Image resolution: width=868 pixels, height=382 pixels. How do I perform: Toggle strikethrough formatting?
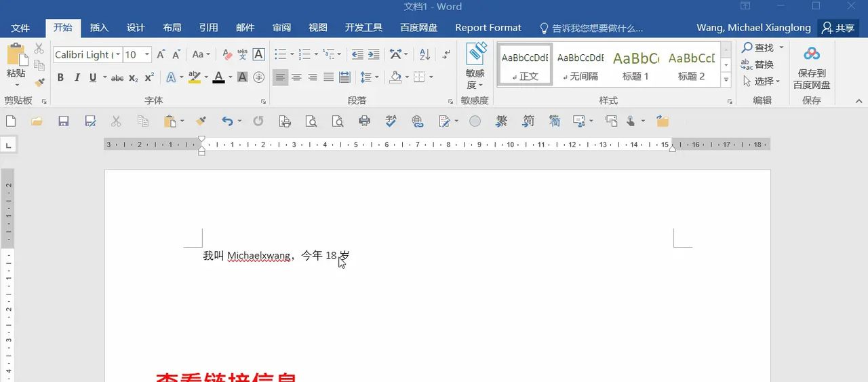point(117,77)
